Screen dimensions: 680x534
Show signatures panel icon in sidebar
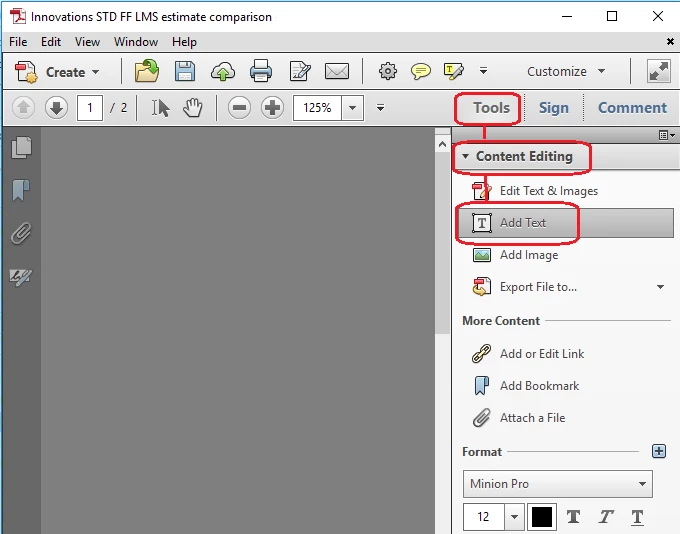pyautogui.click(x=20, y=276)
